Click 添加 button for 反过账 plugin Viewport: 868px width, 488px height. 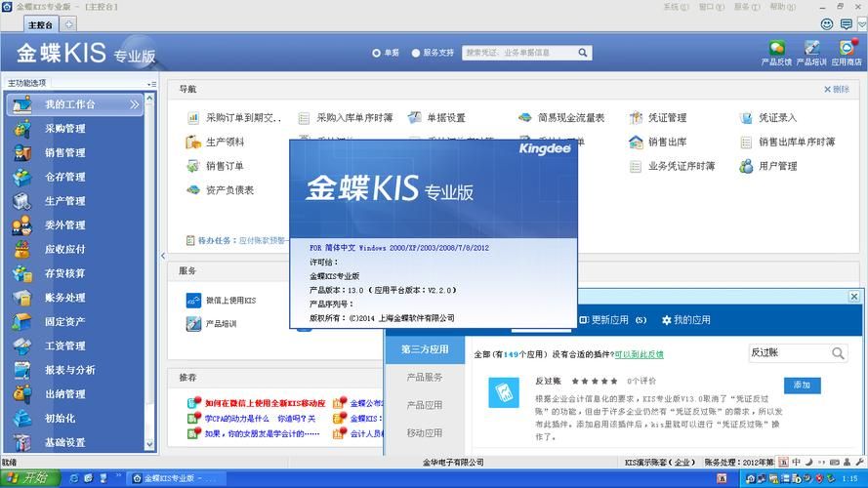pyautogui.click(x=803, y=386)
